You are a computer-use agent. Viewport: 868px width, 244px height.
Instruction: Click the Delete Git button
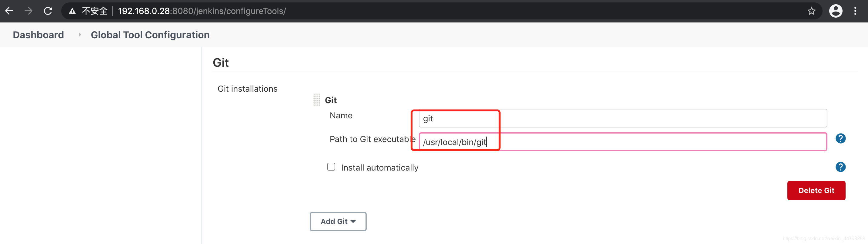tap(816, 190)
